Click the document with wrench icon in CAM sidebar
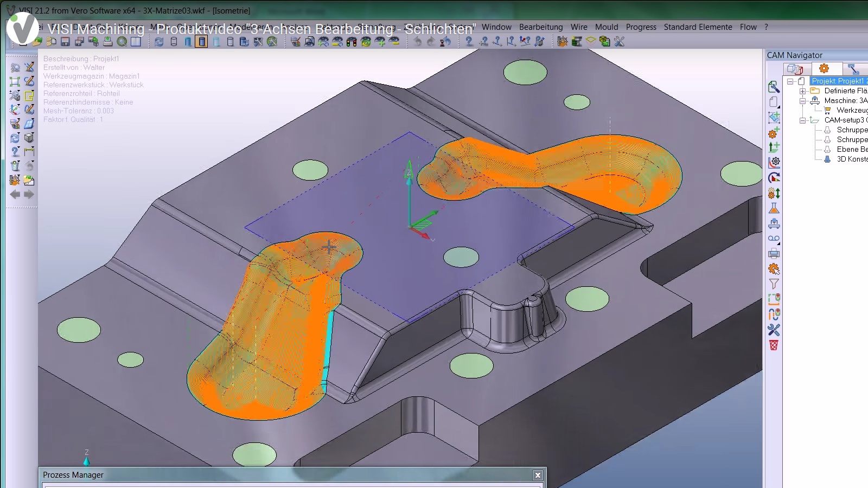 pos(774,87)
